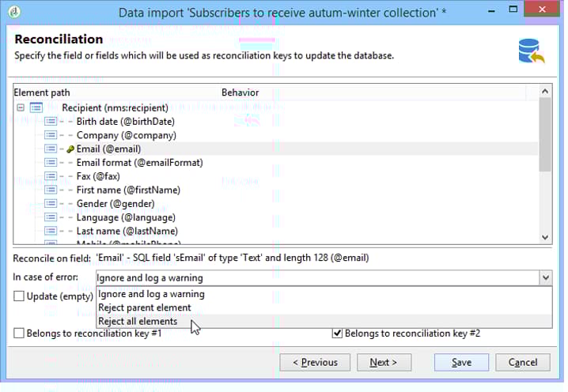Click the 'Behavior' column header
568x392 pixels.
click(373, 92)
